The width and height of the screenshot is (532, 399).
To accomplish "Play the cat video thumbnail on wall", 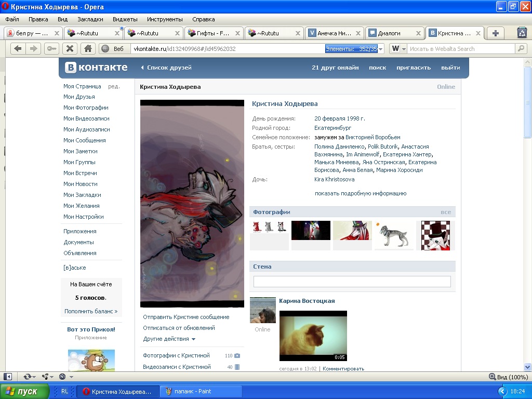I will pyautogui.click(x=313, y=336).
